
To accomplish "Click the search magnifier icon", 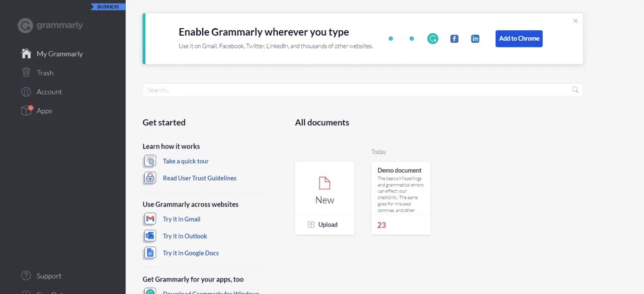I will pyautogui.click(x=575, y=90).
